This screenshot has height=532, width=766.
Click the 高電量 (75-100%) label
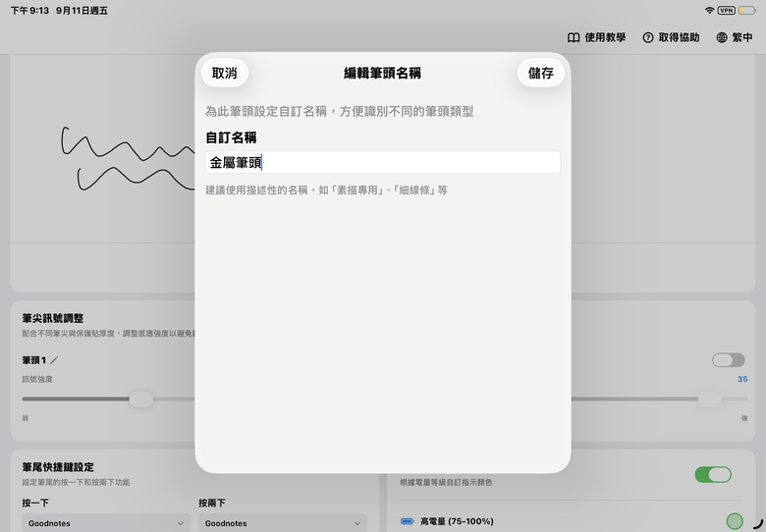[457, 521]
